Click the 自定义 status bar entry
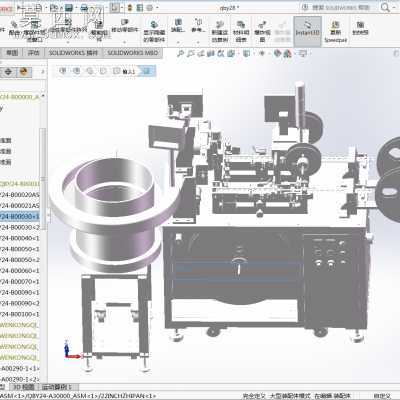Image resolution: width=400 pixels, height=400 pixels. (382, 396)
